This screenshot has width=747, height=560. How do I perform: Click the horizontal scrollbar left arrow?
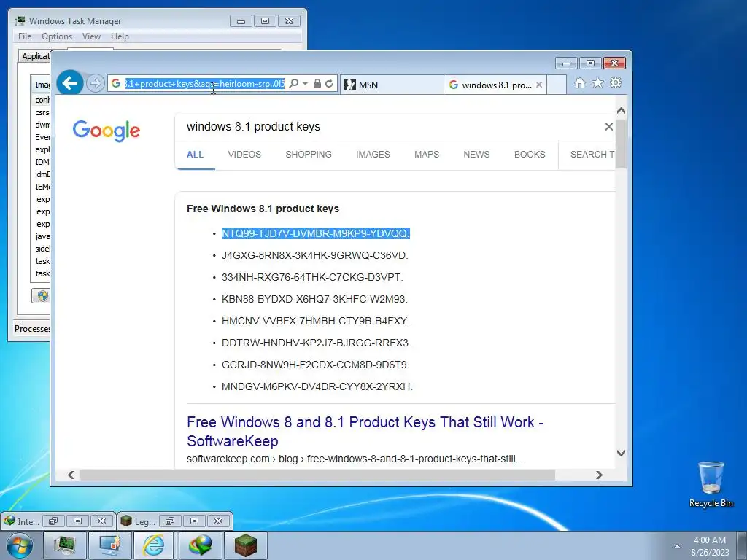click(x=71, y=475)
